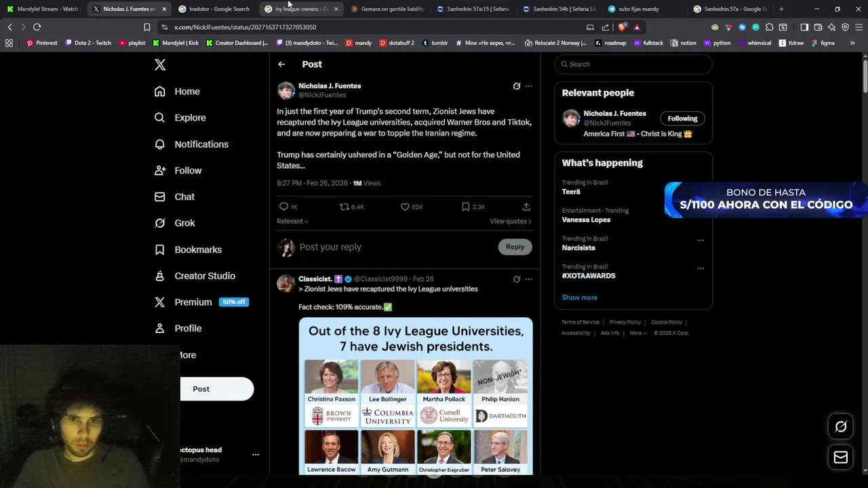Open the browser menu hamburger icon
This screenshot has width=868, height=488.
(859, 27)
